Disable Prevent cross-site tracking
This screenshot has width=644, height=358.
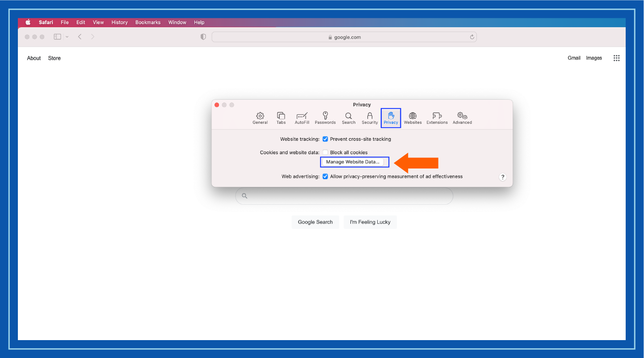pyautogui.click(x=325, y=139)
